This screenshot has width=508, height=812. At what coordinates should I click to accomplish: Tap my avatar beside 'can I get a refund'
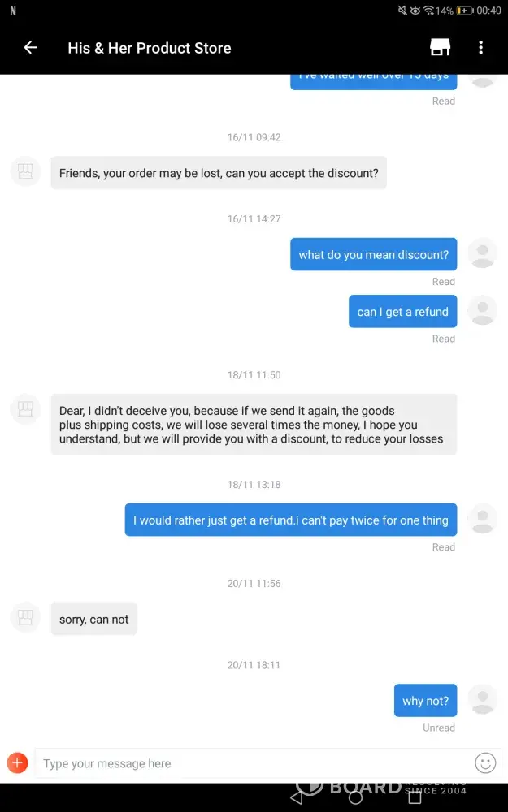click(x=483, y=311)
